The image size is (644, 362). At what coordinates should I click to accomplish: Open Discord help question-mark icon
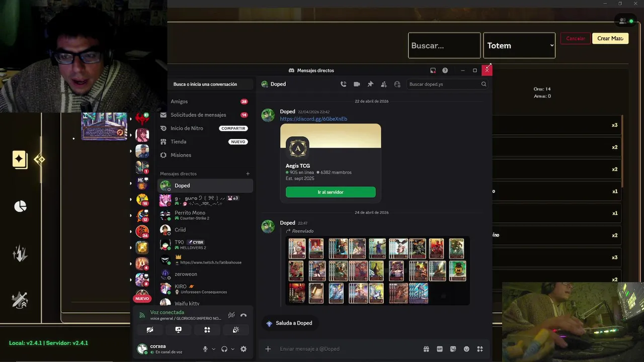[x=445, y=70]
